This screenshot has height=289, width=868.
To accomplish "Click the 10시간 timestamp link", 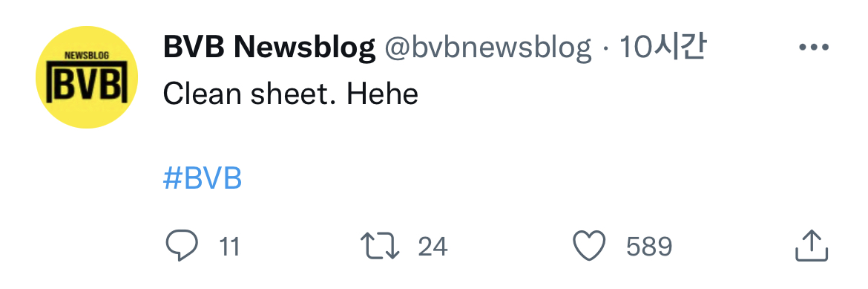I will [662, 48].
